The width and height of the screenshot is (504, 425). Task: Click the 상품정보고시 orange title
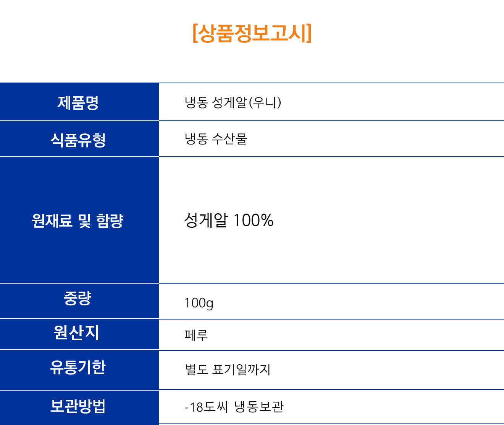[252, 34]
